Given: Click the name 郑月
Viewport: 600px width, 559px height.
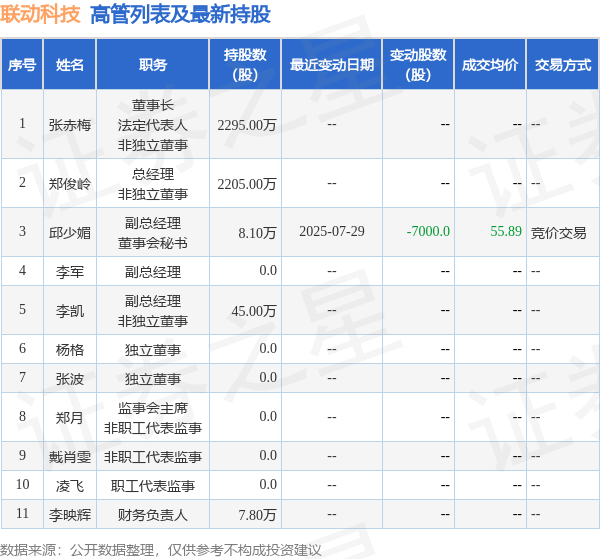Looking at the screenshot, I should click(x=70, y=418).
